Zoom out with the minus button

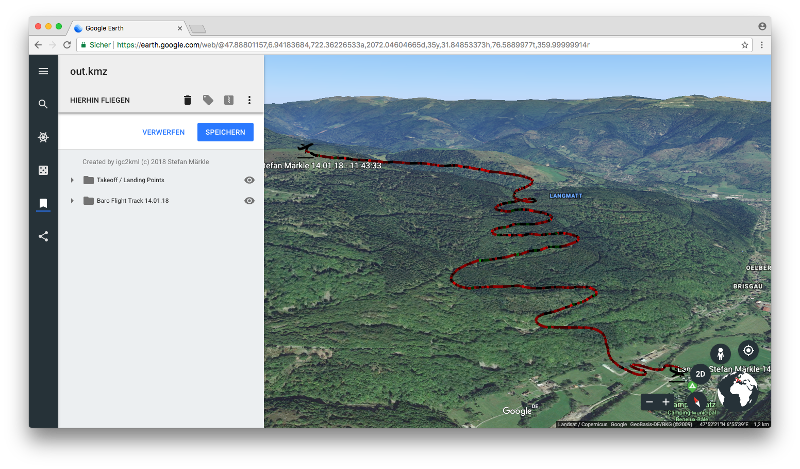click(649, 402)
